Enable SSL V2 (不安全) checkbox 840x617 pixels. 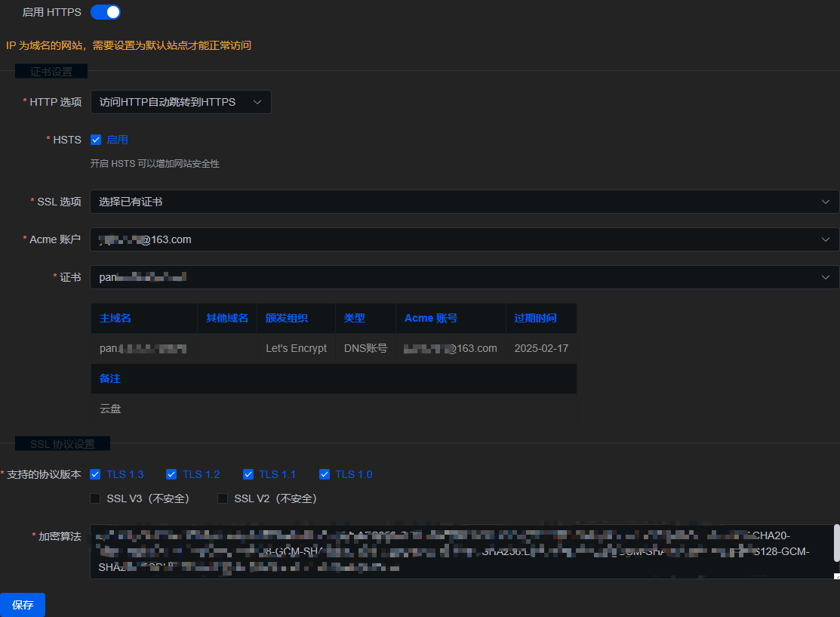[223, 498]
